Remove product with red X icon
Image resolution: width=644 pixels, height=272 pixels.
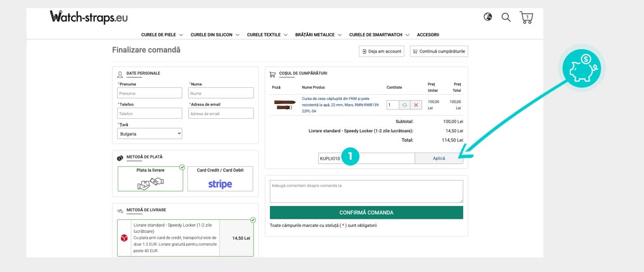pyautogui.click(x=416, y=105)
